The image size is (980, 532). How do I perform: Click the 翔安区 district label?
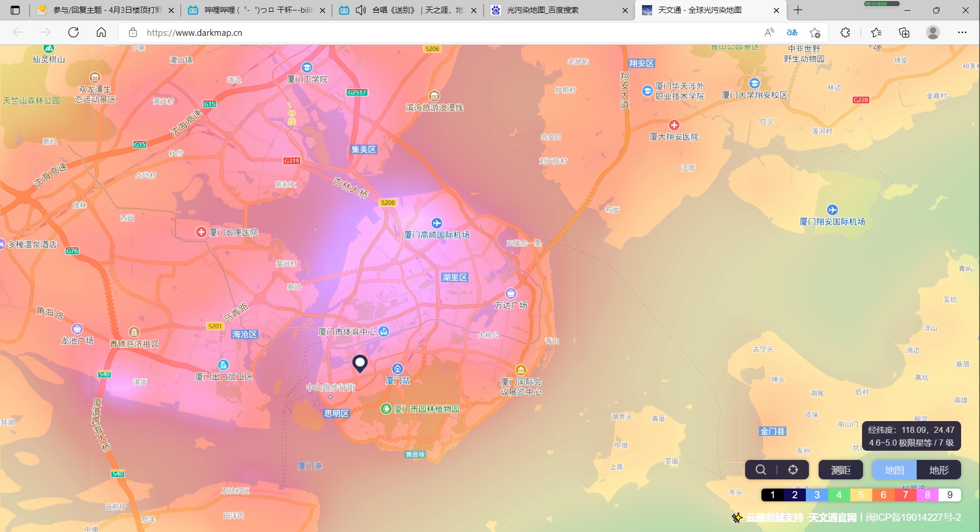tap(641, 63)
